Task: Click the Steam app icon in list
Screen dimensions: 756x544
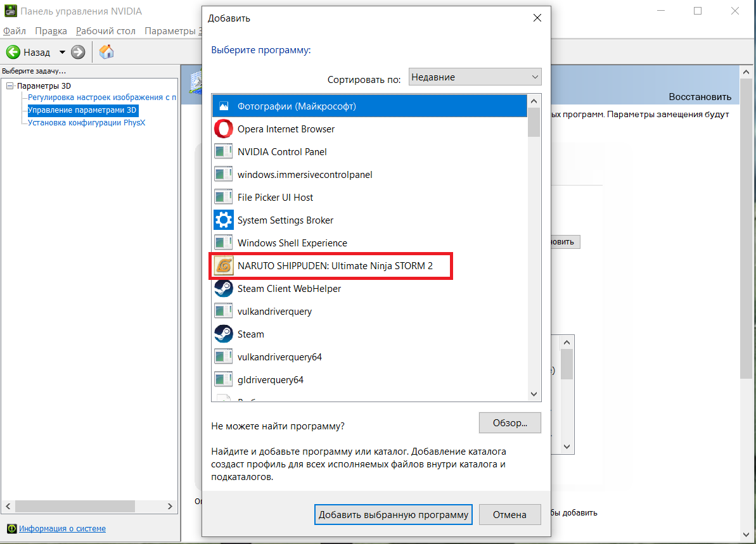Action: tap(224, 334)
